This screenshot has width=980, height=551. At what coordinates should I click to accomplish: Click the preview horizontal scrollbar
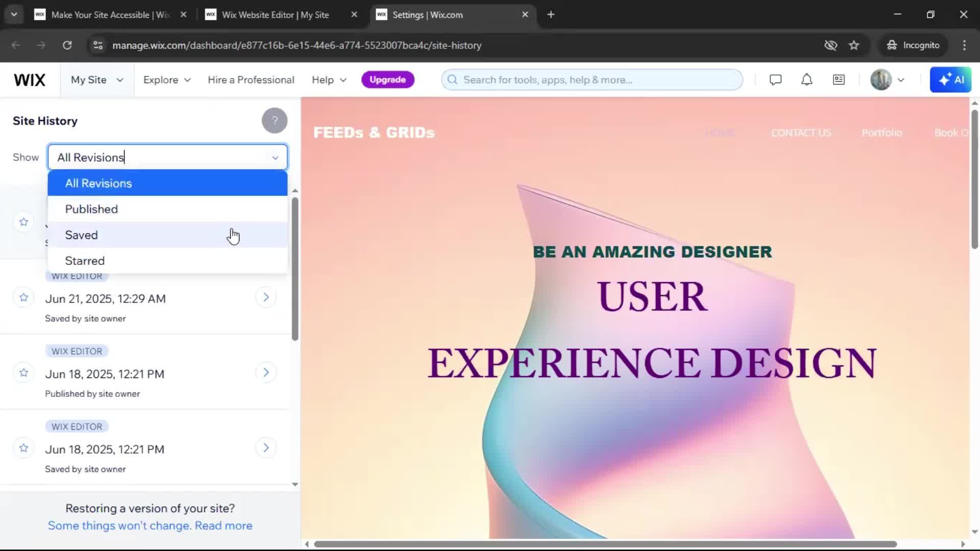(605, 544)
